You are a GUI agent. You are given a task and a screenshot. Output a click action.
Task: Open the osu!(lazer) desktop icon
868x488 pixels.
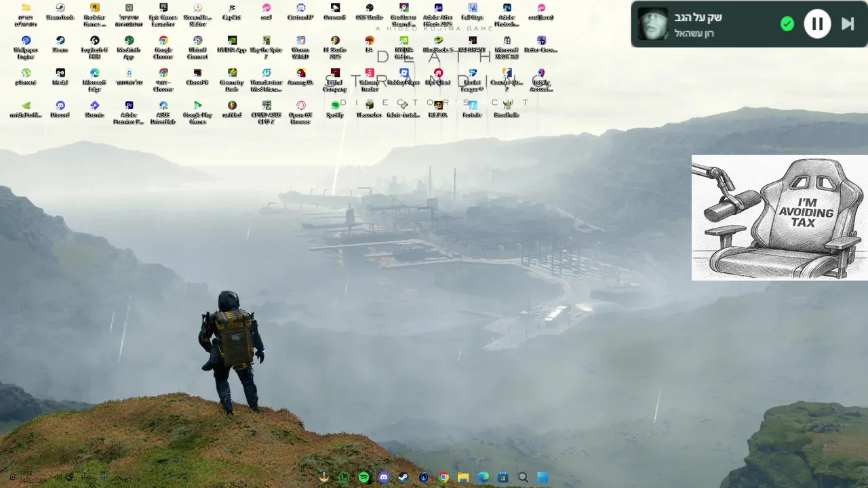(541, 11)
